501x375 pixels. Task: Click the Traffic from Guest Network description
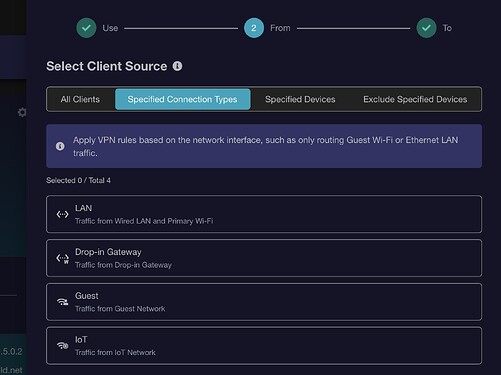click(x=120, y=309)
